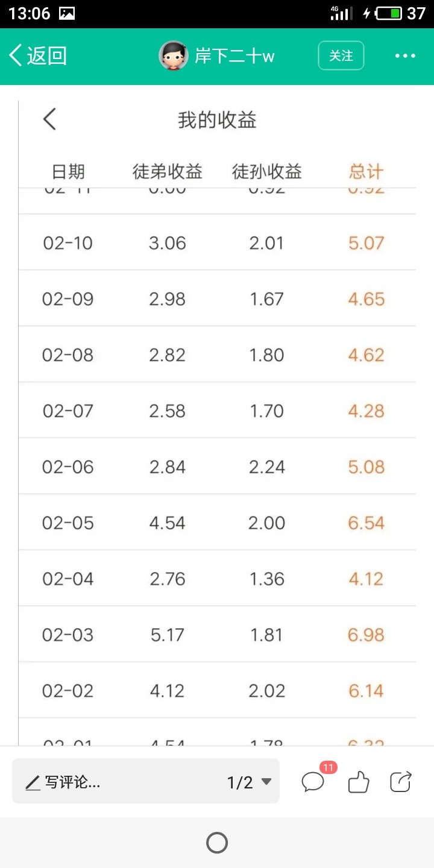Tap the Android home circle button
This screenshot has height=868, width=434.
point(217,843)
